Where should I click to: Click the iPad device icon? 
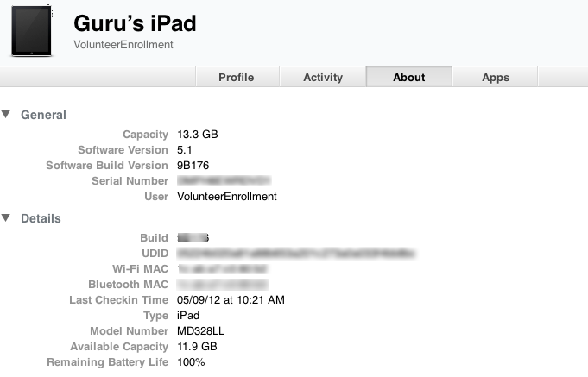31,31
